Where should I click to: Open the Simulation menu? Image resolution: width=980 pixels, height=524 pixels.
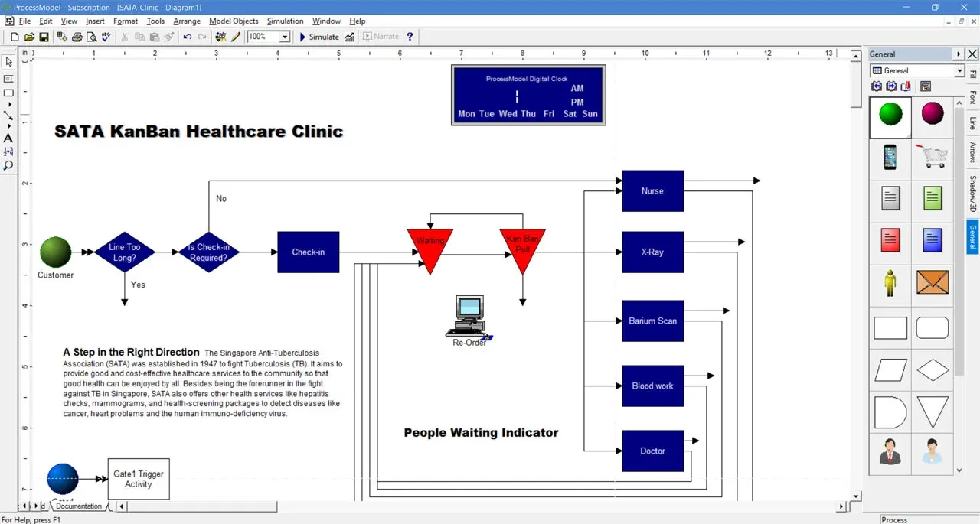pos(284,21)
